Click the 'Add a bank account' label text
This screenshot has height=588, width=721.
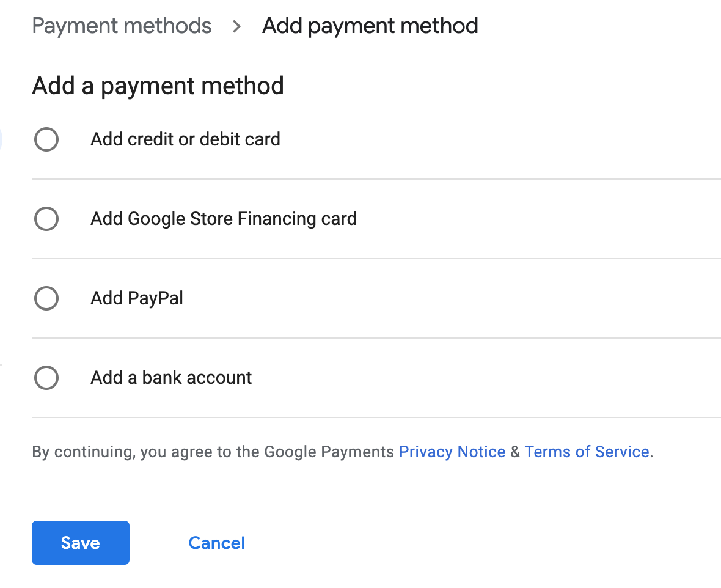point(171,378)
